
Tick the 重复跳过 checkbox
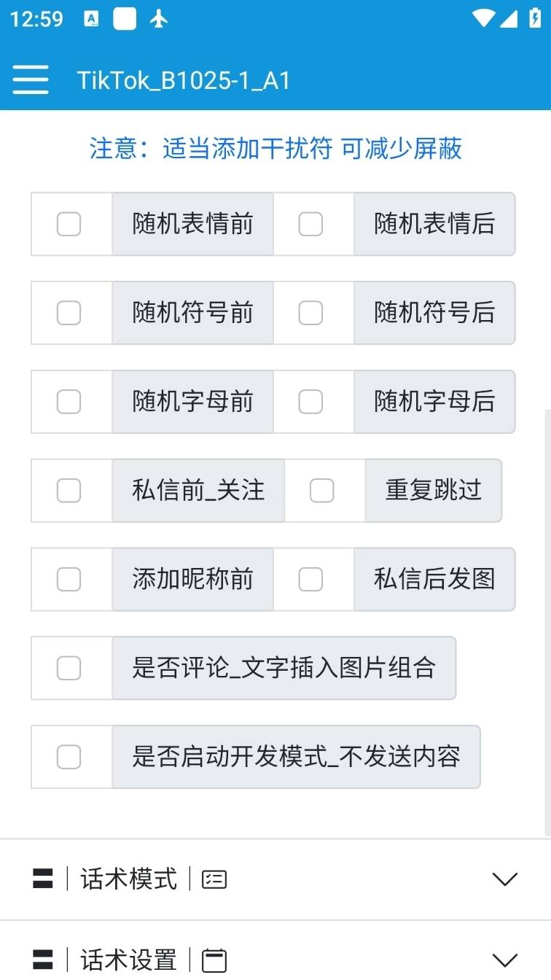(x=322, y=491)
